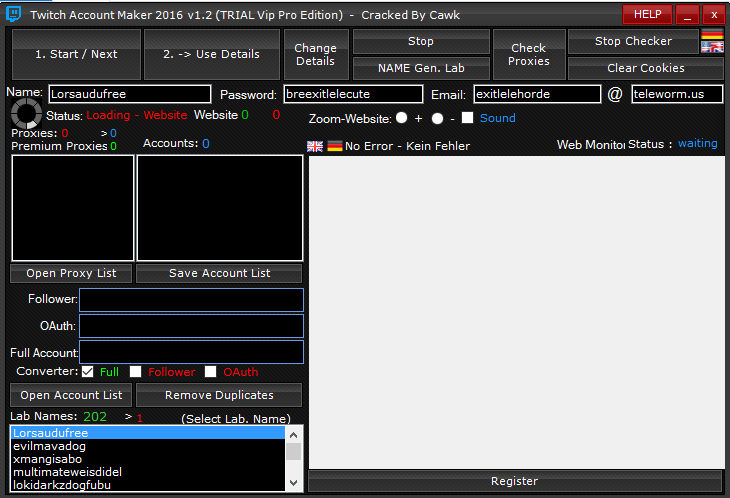Click the Change Details button
The width and height of the screenshot is (730, 498).
click(x=316, y=54)
